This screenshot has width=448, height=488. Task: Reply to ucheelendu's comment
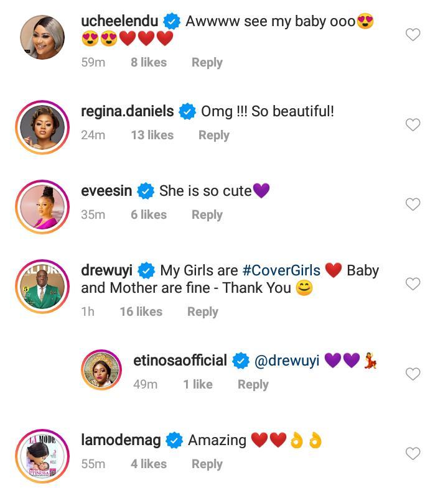[x=207, y=62]
